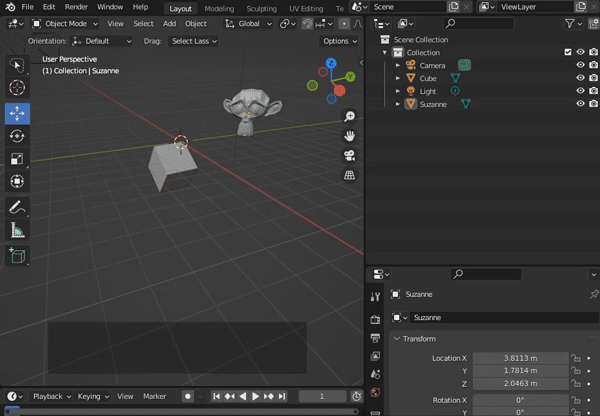Viewport: 600px width, 416px height.
Task: Play the animation forward
Action: [256, 396]
